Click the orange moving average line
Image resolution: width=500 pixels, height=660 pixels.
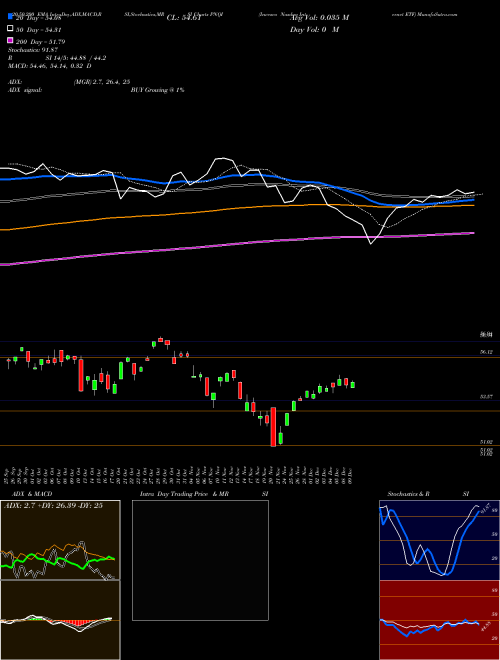pyautogui.click(x=236, y=208)
